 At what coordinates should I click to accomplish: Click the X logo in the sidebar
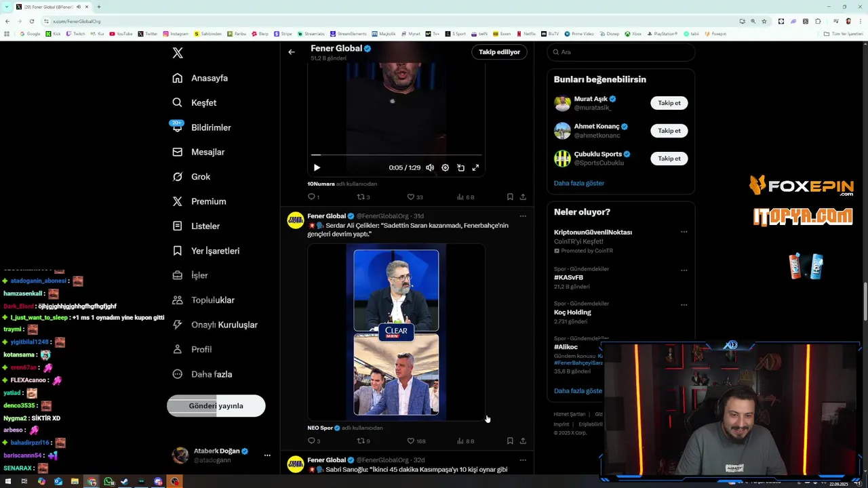click(178, 53)
